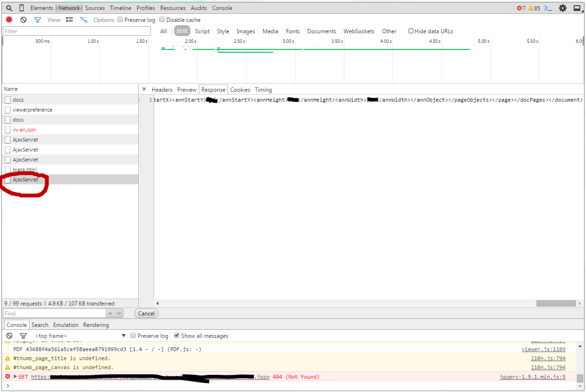This screenshot has width=586, height=392.
Task: Select the vv-en.json request
Action: 70,130
